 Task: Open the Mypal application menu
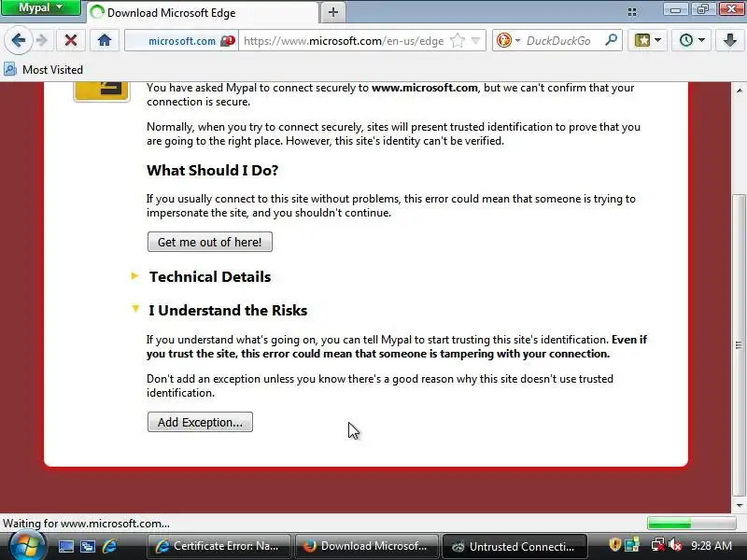point(40,7)
